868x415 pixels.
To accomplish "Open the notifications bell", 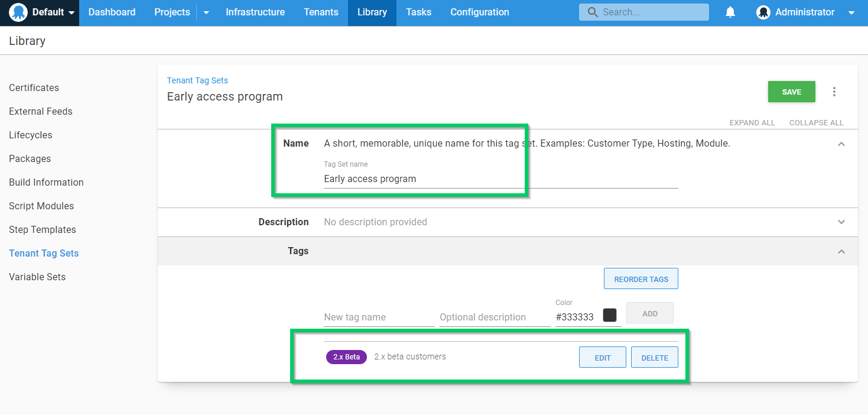I will tap(730, 12).
